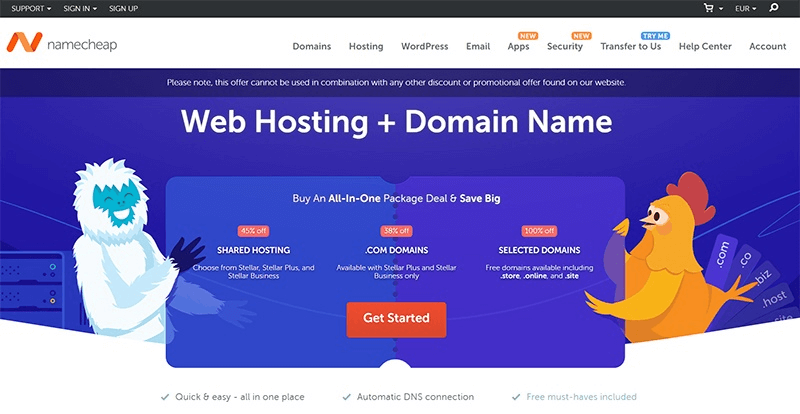The height and width of the screenshot is (414, 800).
Task: Click the .com domain card
Action: [x=721, y=255]
